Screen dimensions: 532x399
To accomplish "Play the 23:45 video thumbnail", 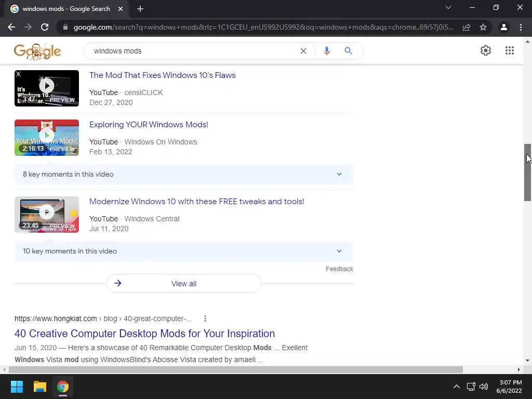I will (47, 215).
